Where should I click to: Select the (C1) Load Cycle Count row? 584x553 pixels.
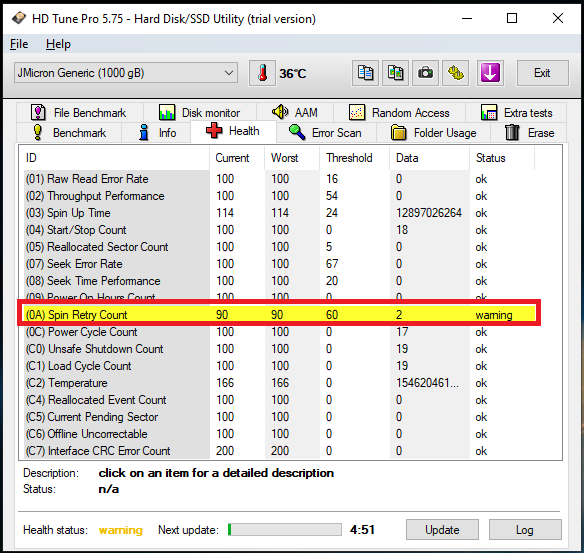[279, 366]
